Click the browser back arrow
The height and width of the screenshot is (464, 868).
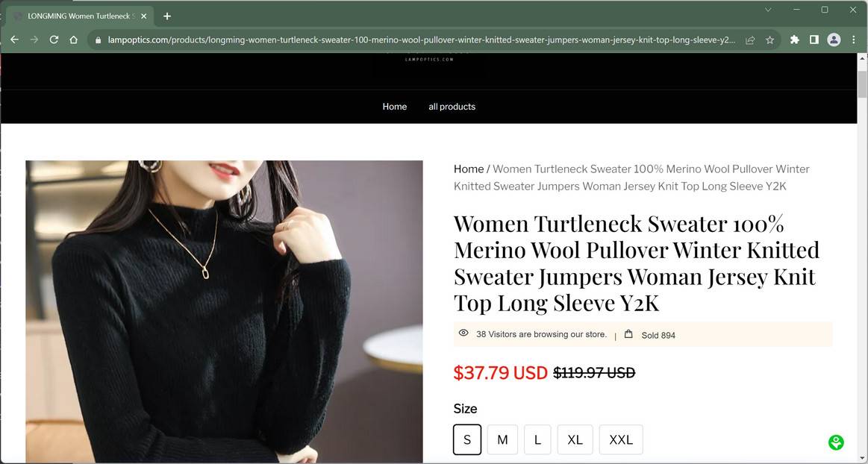[14, 40]
